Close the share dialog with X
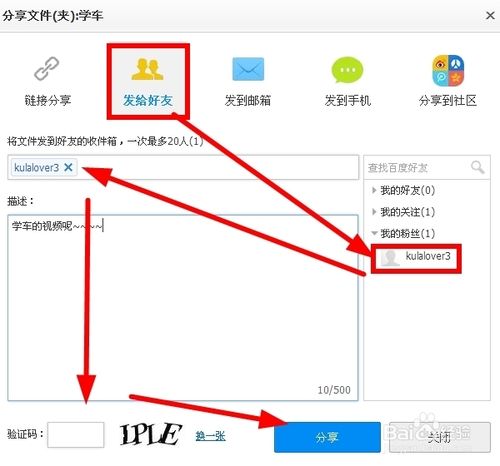Screen dimensions: 500x466 [x=490, y=15]
